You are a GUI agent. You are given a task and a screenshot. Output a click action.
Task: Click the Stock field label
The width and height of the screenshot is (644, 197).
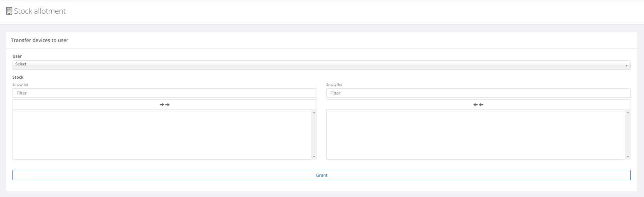pos(18,77)
